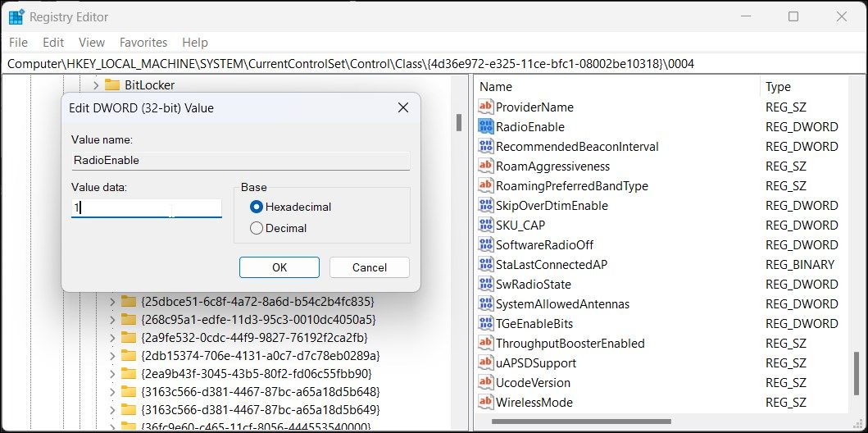Expand the {268c95a1-edfe-11d3-95c3-0010dc4050a5} key
Viewport: 868px width, 433px height.
(111, 320)
